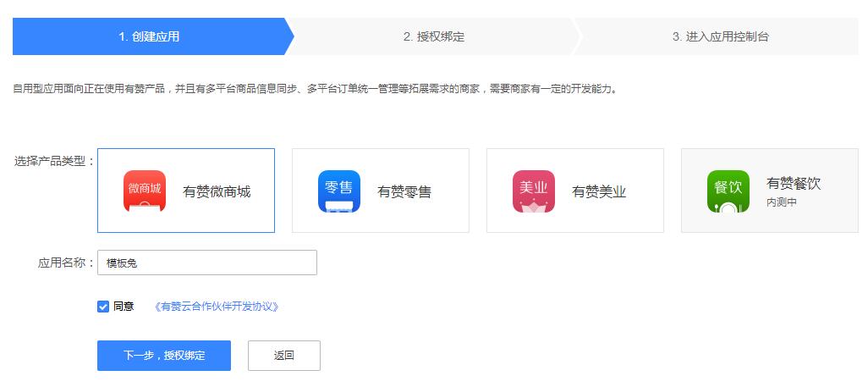Click the 选择产品类型 field label

click(53, 161)
